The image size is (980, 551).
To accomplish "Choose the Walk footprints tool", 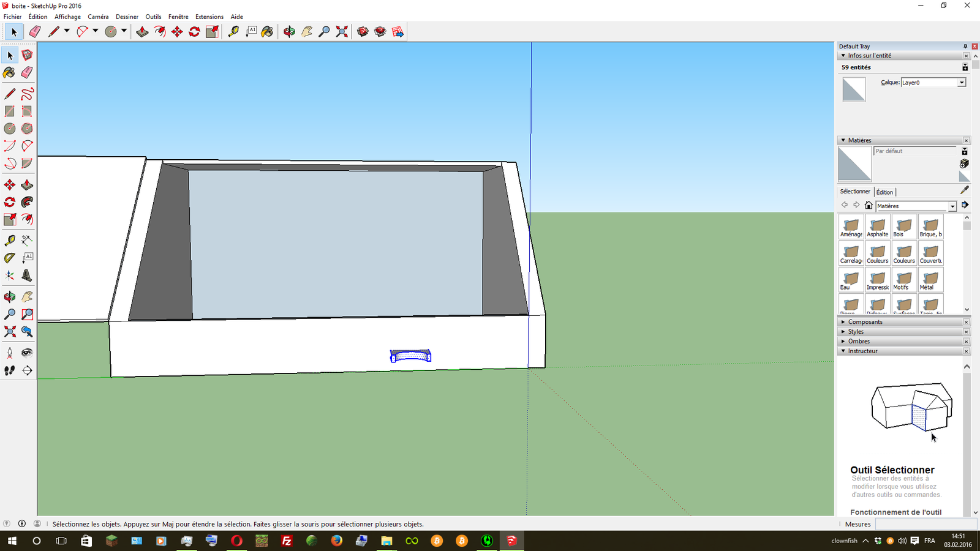I will (9, 370).
